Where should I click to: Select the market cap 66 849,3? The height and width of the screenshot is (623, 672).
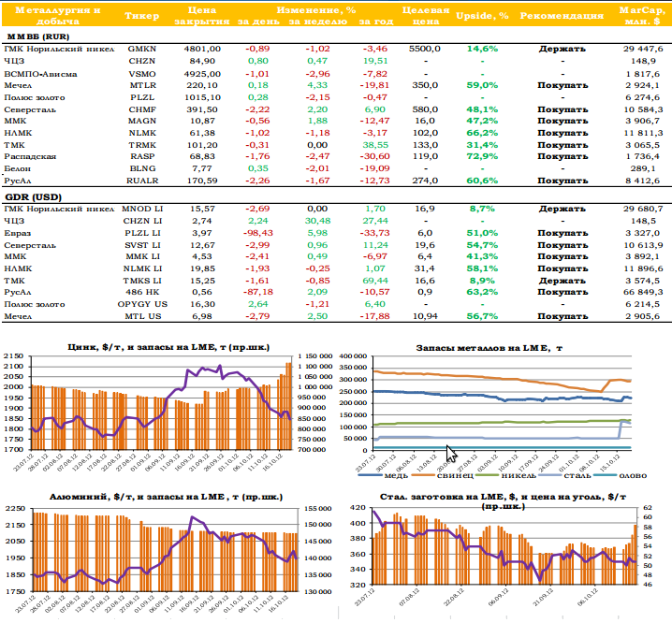pos(643,292)
